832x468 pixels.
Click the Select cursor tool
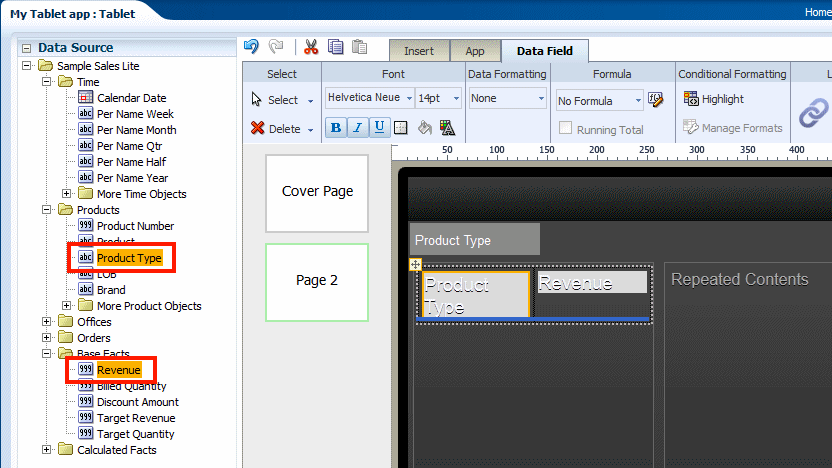[x=257, y=99]
